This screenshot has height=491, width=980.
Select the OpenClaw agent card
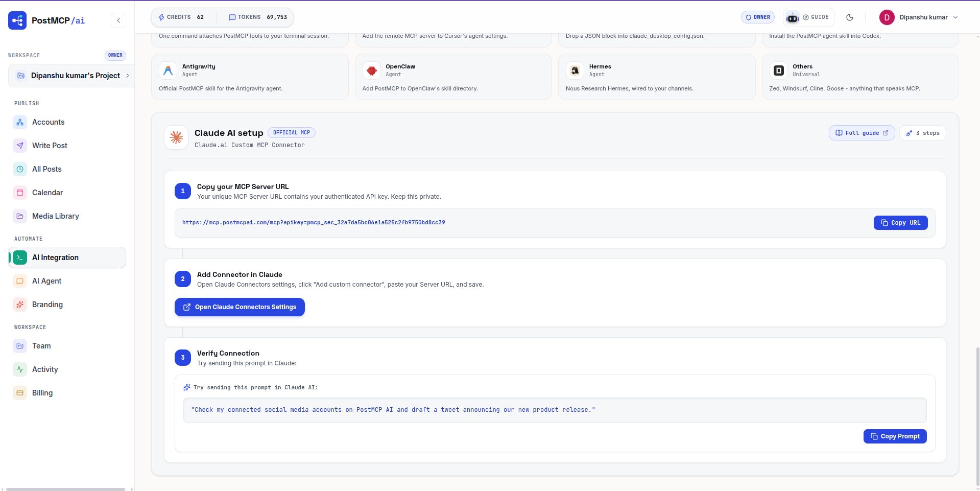(453, 77)
